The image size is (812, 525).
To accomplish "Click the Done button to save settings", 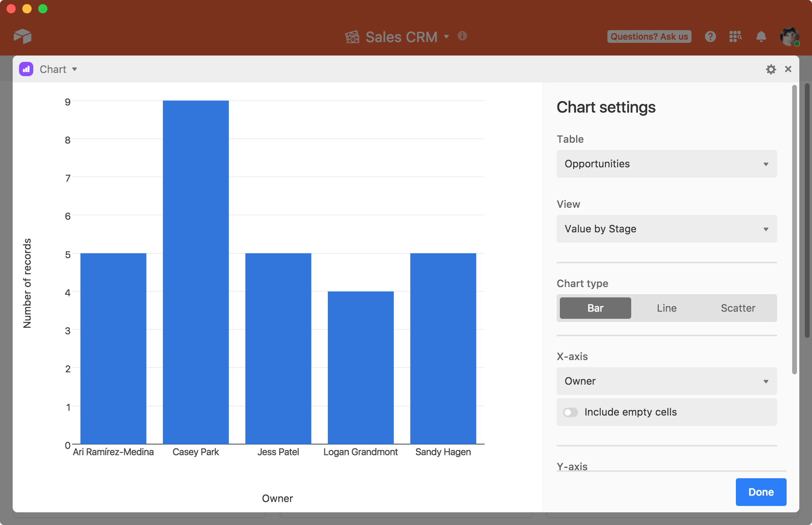I will (x=761, y=492).
